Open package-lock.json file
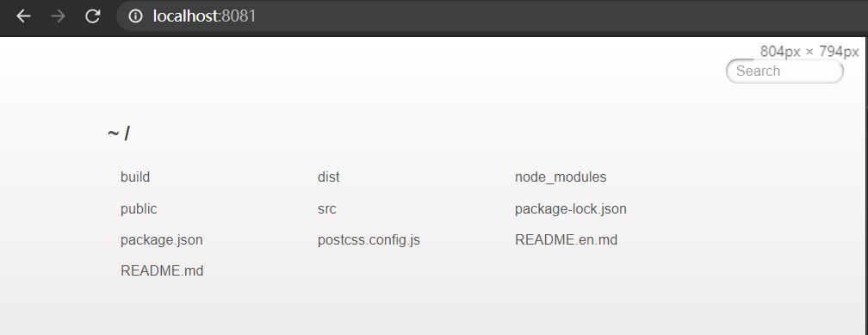Viewport: 868px width, 335px height. click(571, 209)
